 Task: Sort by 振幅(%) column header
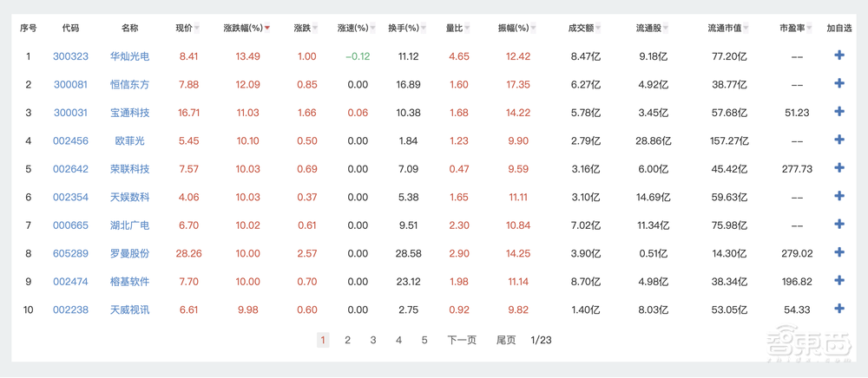pos(518,29)
